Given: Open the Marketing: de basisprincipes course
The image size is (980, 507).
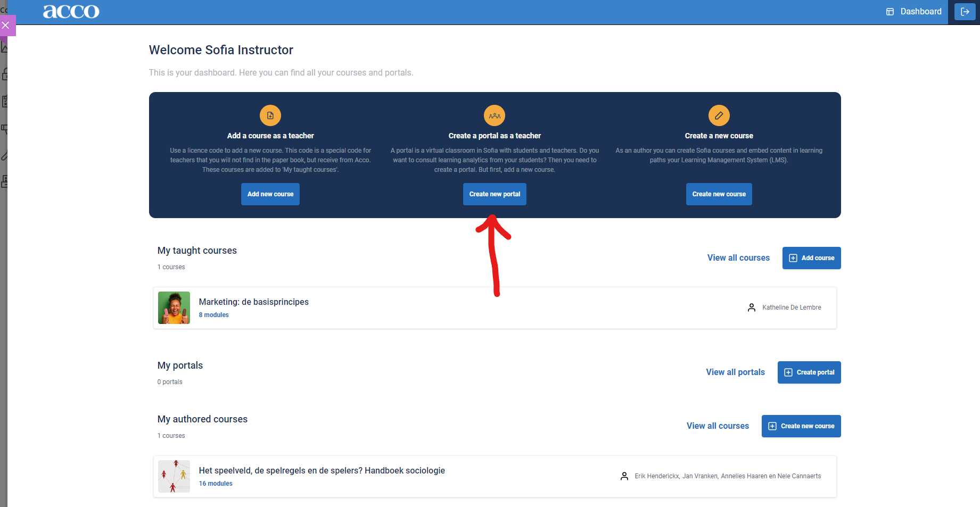Looking at the screenshot, I should (x=495, y=308).
